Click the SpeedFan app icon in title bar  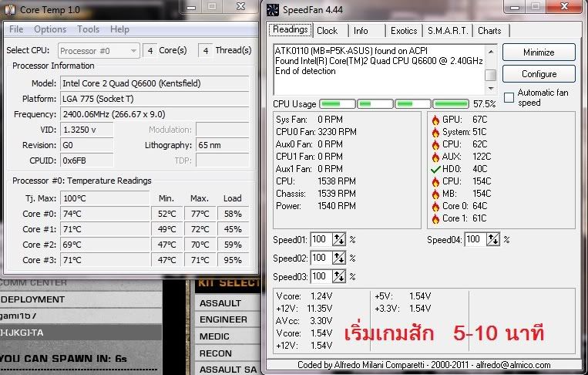pyautogui.click(x=273, y=9)
